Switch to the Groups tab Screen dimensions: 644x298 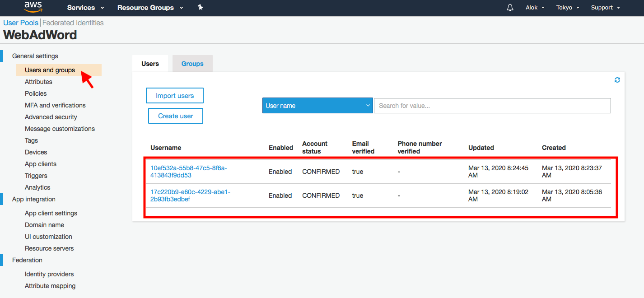click(x=192, y=64)
